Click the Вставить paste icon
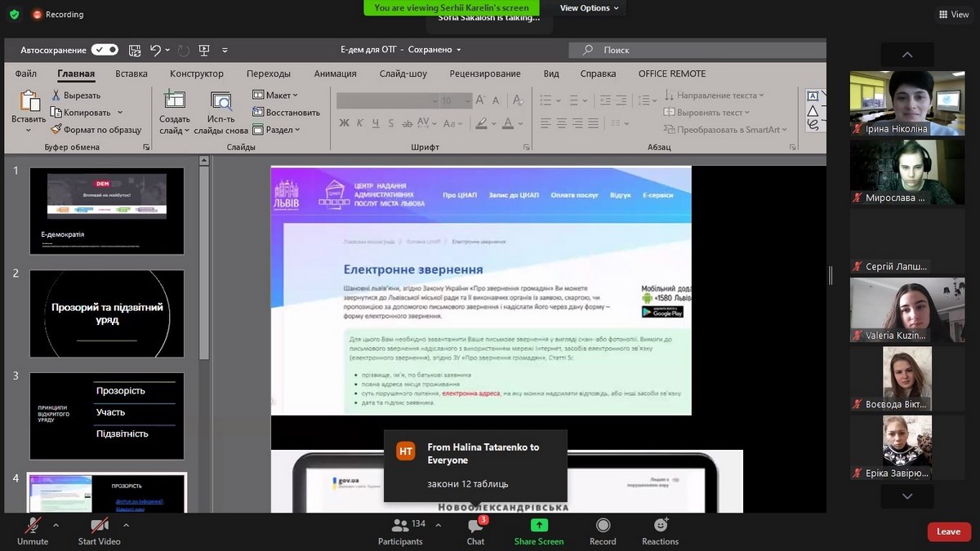The image size is (980, 551). tap(29, 101)
